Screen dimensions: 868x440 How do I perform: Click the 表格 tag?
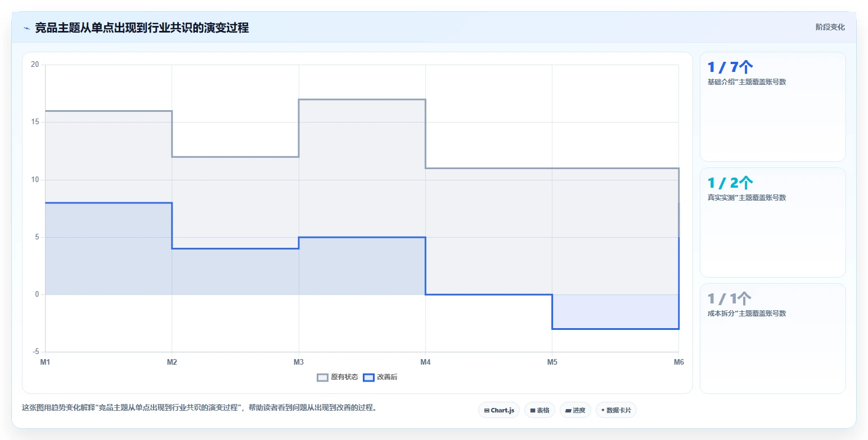pyautogui.click(x=539, y=410)
